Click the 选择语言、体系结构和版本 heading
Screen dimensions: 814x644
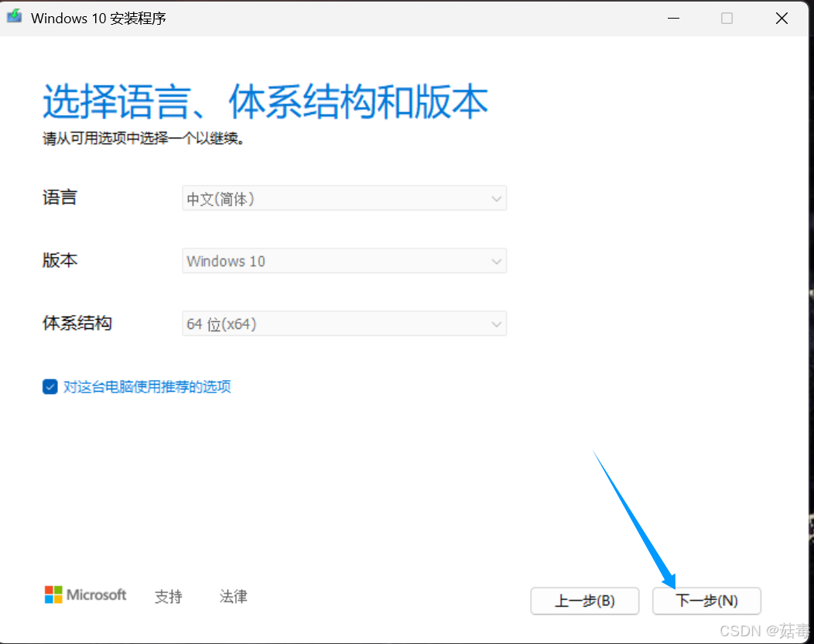[x=265, y=101]
